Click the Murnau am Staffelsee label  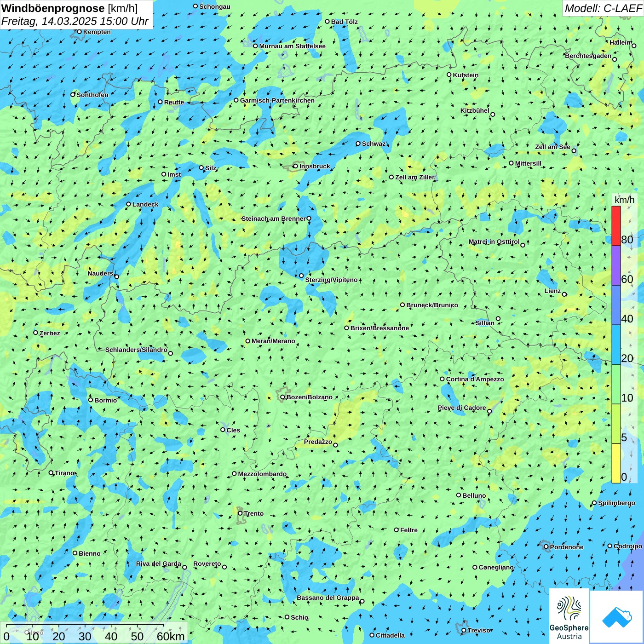point(292,46)
